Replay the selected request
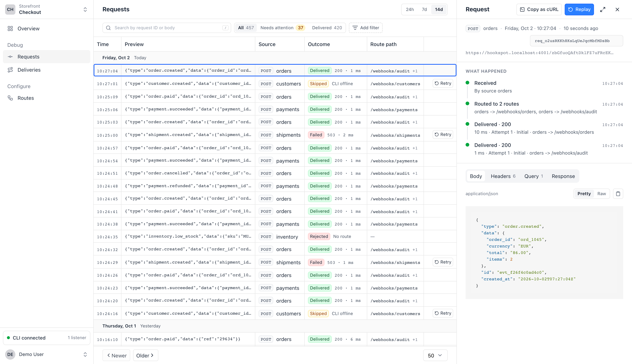Viewport: 632px width, 364px height. 579,10
